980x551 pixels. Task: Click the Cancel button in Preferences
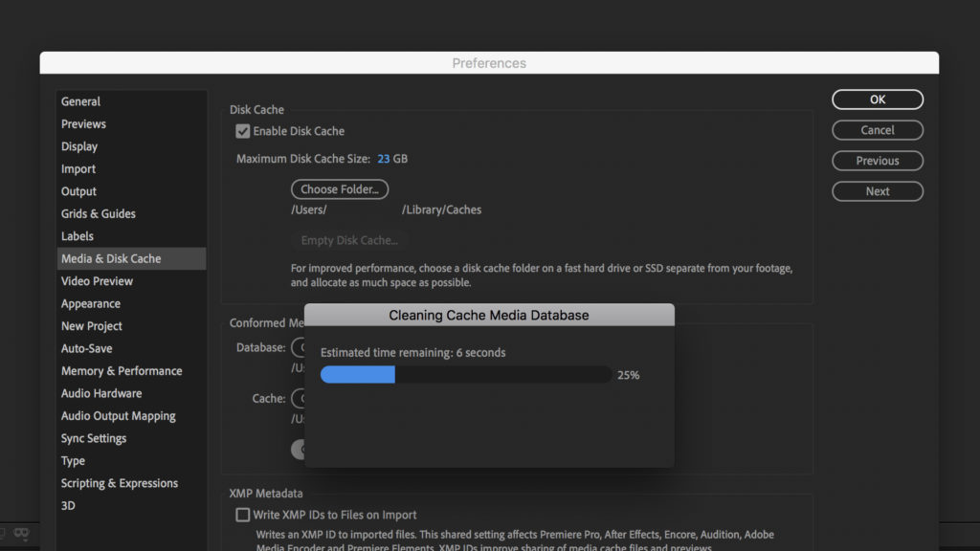pyautogui.click(x=877, y=130)
